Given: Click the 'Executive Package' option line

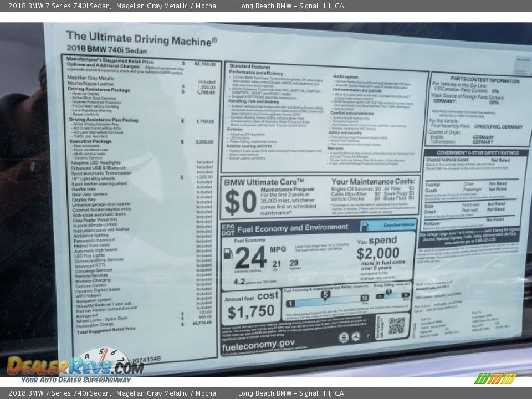Looking at the screenshot, I should pos(90,142).
